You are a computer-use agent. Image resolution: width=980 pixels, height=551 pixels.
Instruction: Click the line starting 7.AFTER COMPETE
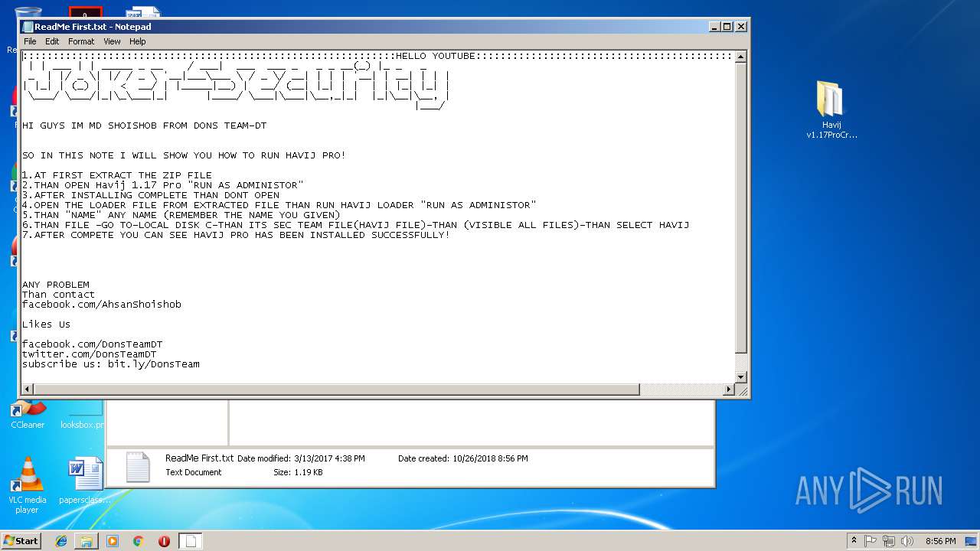(x=237, y=235)
